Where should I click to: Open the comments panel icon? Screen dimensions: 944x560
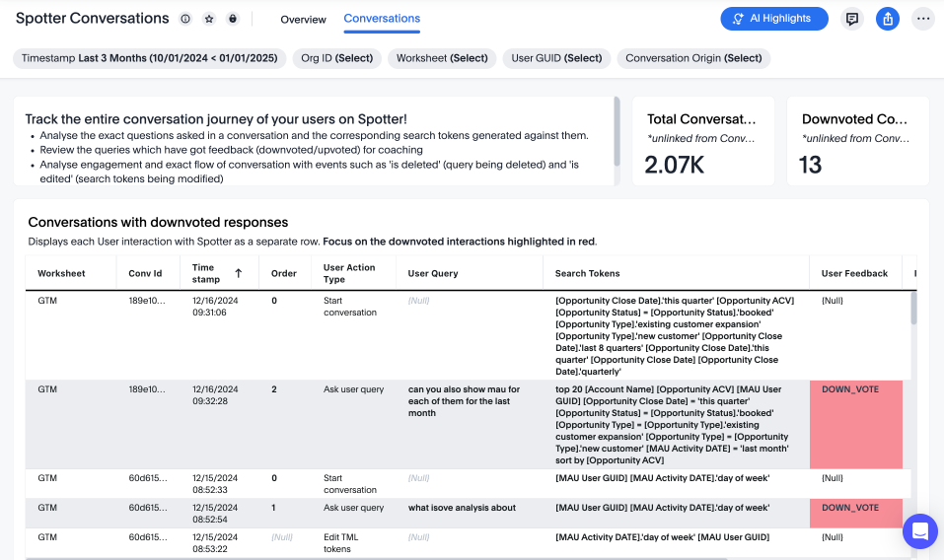tap(851, 19)
